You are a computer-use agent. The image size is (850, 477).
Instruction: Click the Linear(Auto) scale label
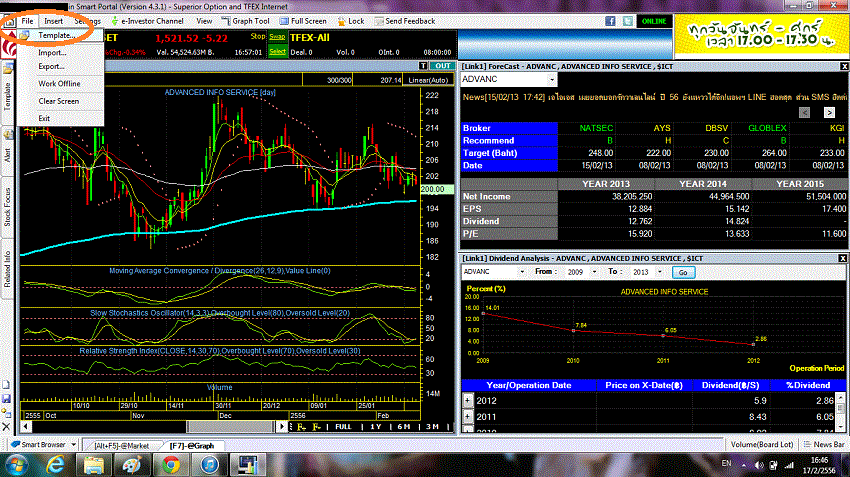click(428, 80)
